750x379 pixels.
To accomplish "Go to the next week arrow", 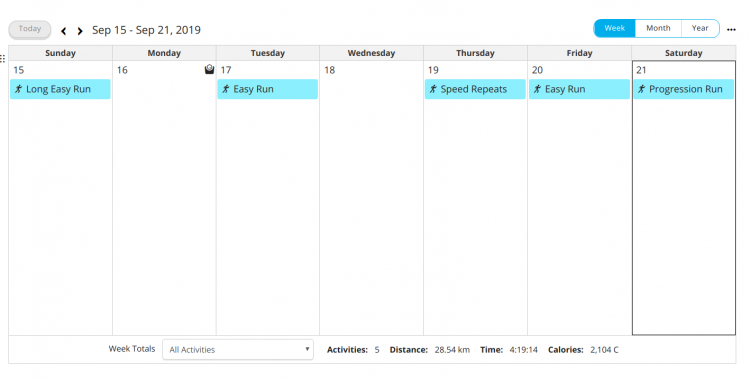I will pos(80,31).
